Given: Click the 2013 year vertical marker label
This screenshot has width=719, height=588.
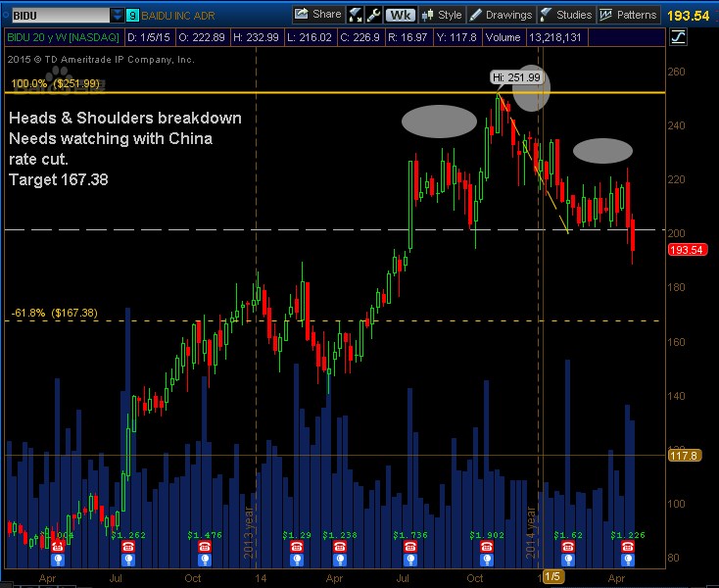Looking at the screenshot, I should [x=249, y=532].
